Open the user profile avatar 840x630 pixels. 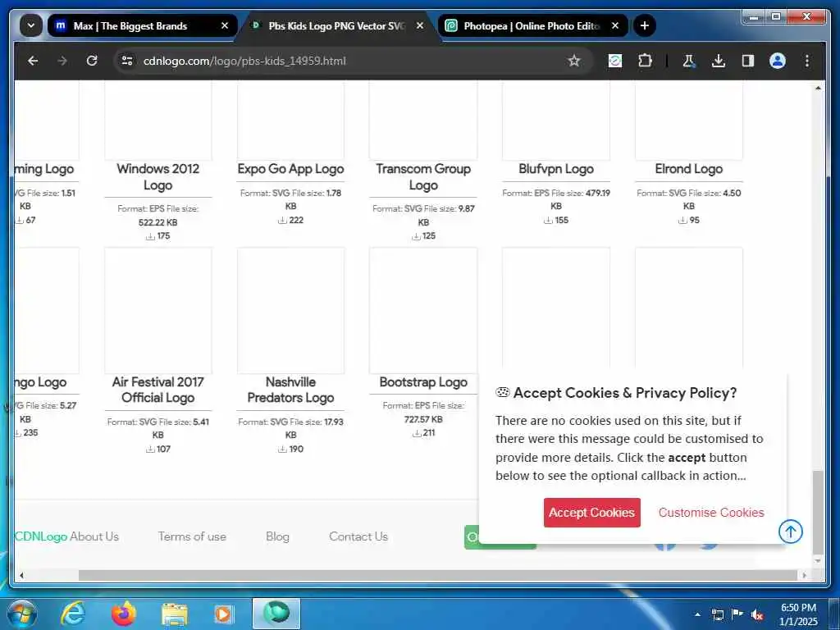pyautogui.click(x=778, y=61)
